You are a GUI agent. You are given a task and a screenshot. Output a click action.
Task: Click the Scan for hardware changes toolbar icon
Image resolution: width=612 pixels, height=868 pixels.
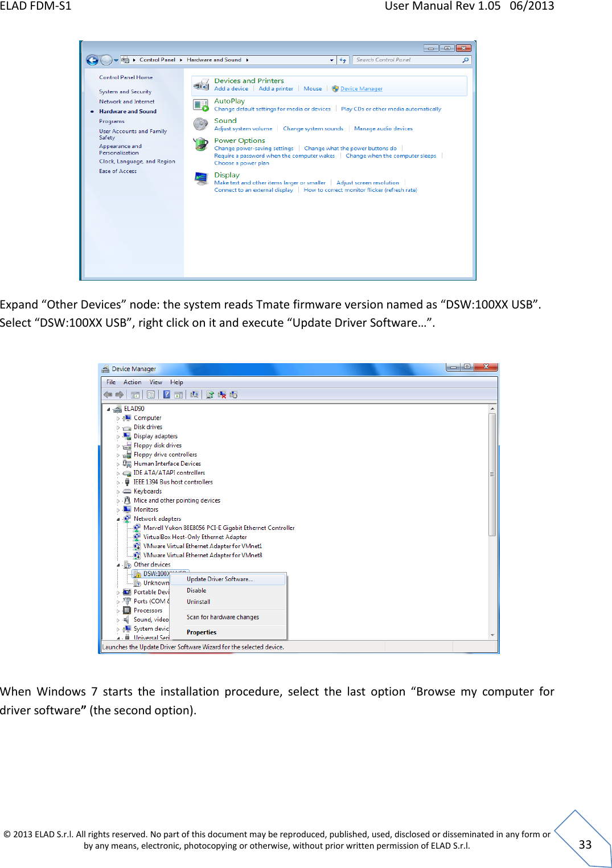tap(194, 394)
